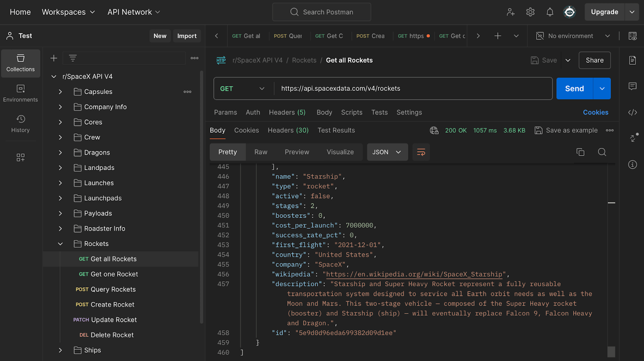Image resolution: width=644 pixels, height=361 pixels.
Task: Open the Workspaces dropdown
Action: [x=68, y=12]
